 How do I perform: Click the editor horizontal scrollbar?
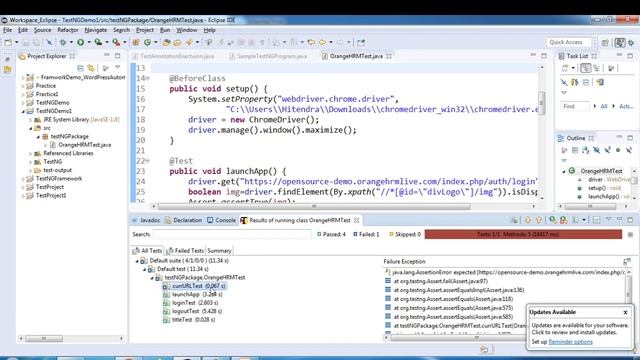click(313, 207)
